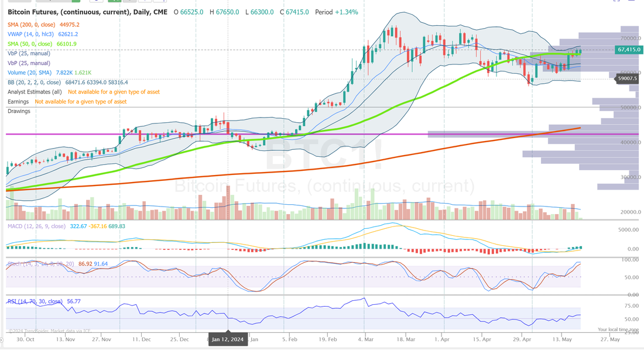This screenshot has height=354, width=644.
Task: Click the 100.00 Stoch axis label
Action: coord(630,260)
